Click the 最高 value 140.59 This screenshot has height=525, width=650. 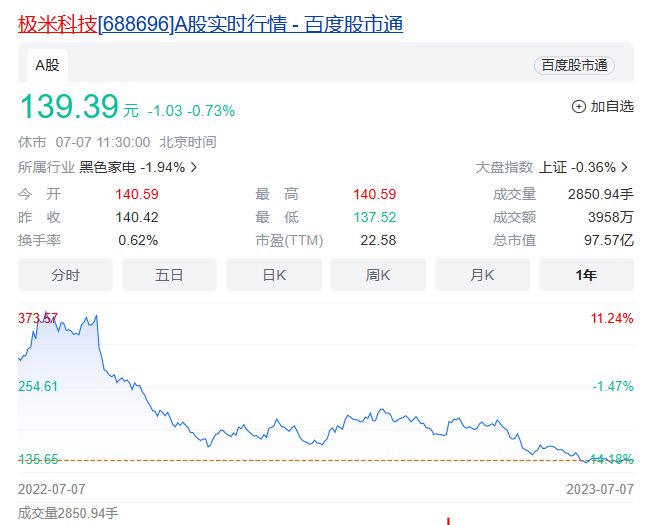click(x=375, y=194)
